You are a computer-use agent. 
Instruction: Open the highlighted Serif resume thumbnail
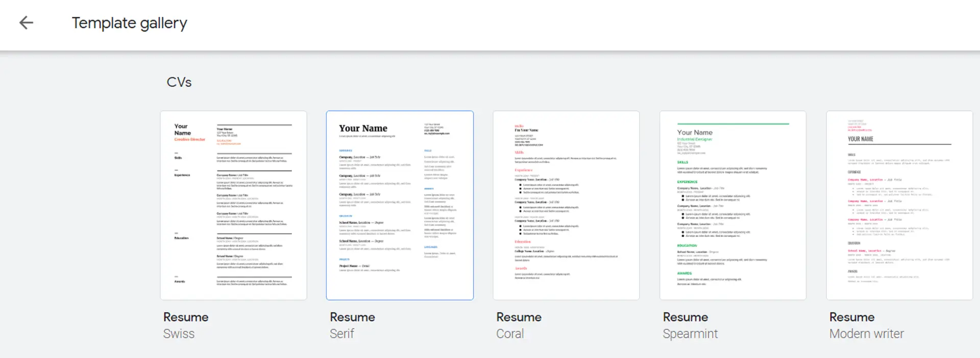[x=400, y=205]
